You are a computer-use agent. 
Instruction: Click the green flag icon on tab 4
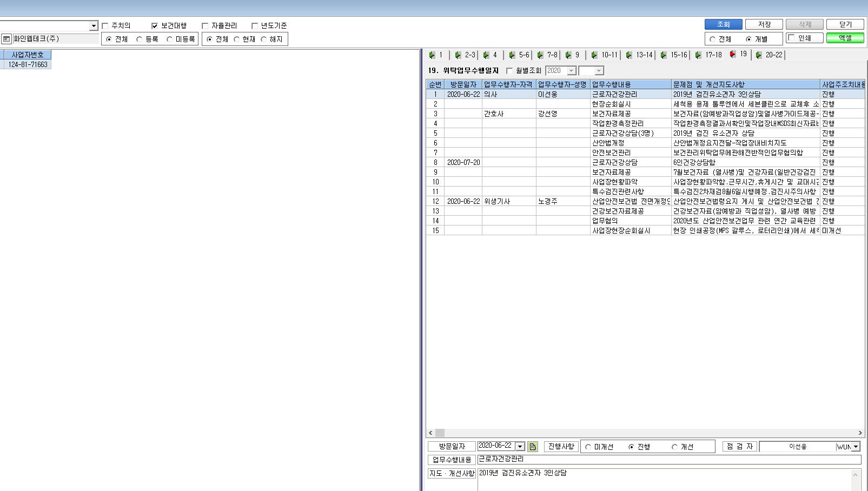click(486, 55)
